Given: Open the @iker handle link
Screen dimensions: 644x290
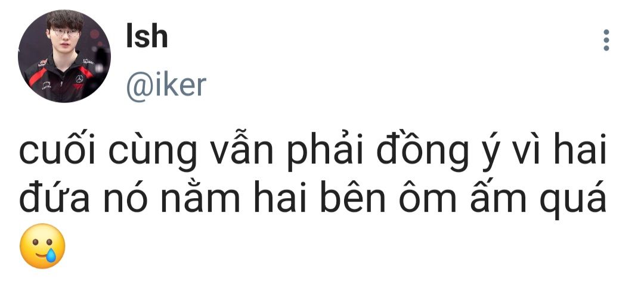Looking at the screenshot, I should pos(166,85).
